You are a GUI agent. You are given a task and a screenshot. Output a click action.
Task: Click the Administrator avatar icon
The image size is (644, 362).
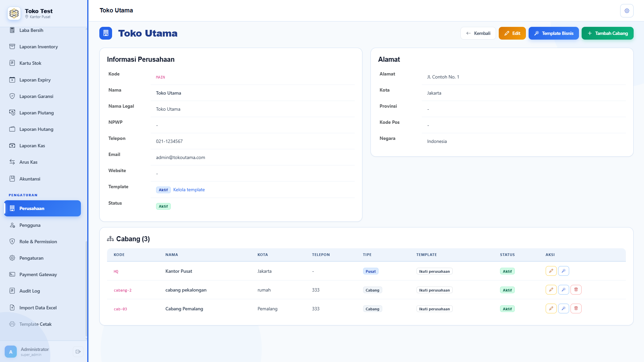pos(11,352)
